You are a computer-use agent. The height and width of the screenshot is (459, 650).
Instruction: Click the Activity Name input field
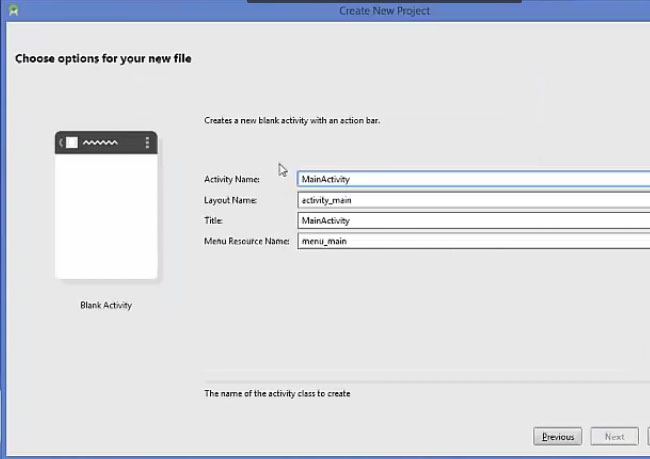[x=473, y=179]
